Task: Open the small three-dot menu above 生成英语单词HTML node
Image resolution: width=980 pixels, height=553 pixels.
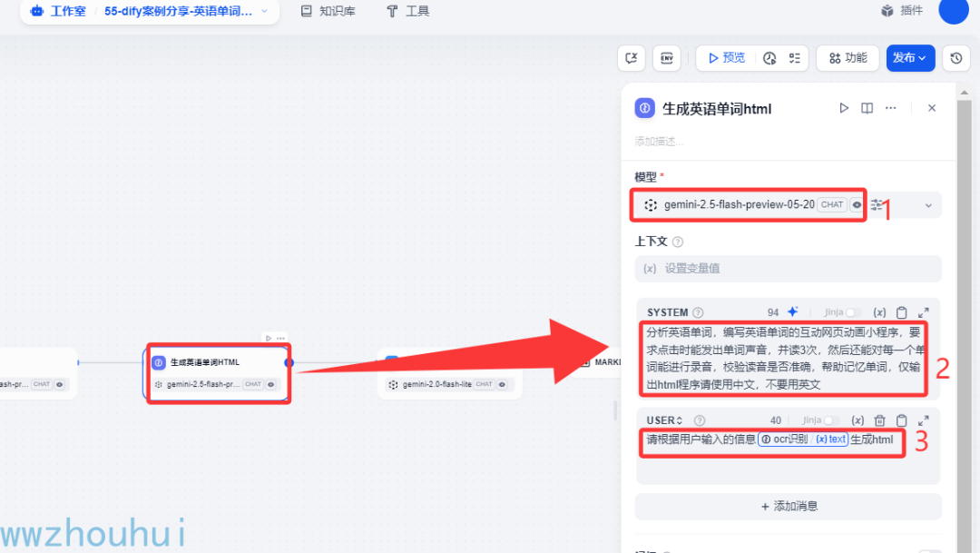Action: click(280, 338)
